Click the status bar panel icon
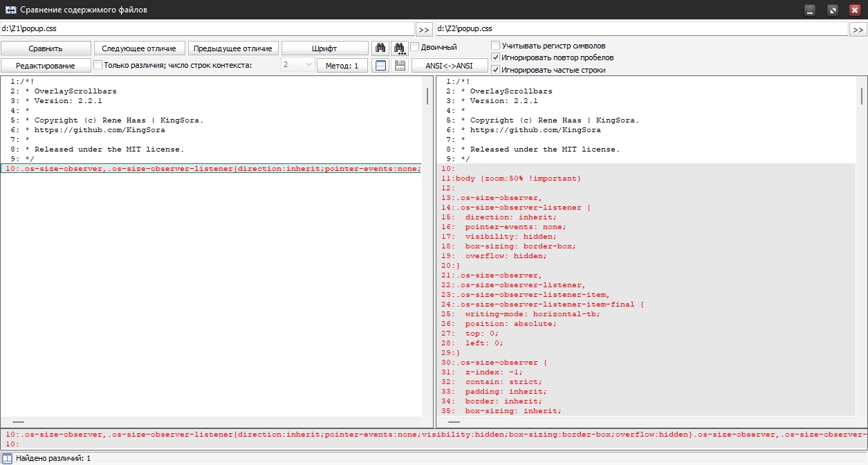868x465 pixels. pos(7,458)
